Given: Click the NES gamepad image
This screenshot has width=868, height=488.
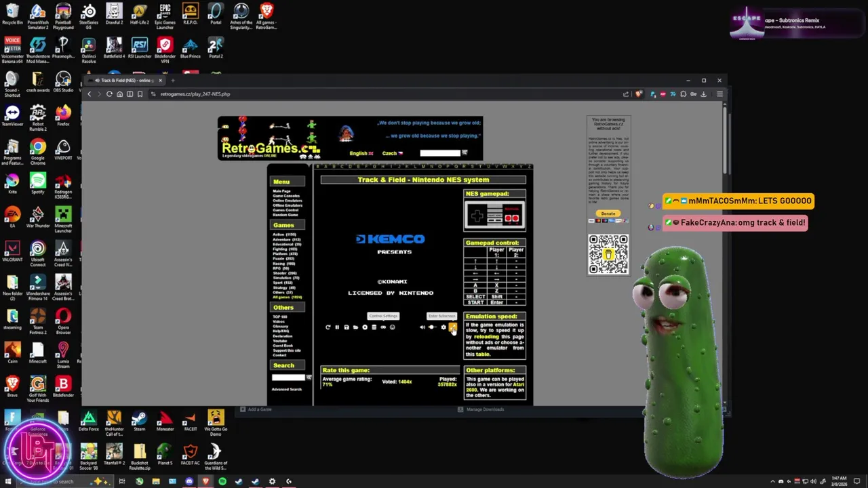Looking at the screenshot, I should coord(494,216).
